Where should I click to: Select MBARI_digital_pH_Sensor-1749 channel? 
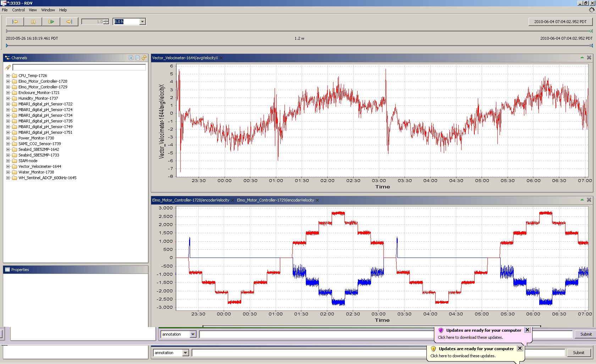pyautogui.click(x=45, y=127)
